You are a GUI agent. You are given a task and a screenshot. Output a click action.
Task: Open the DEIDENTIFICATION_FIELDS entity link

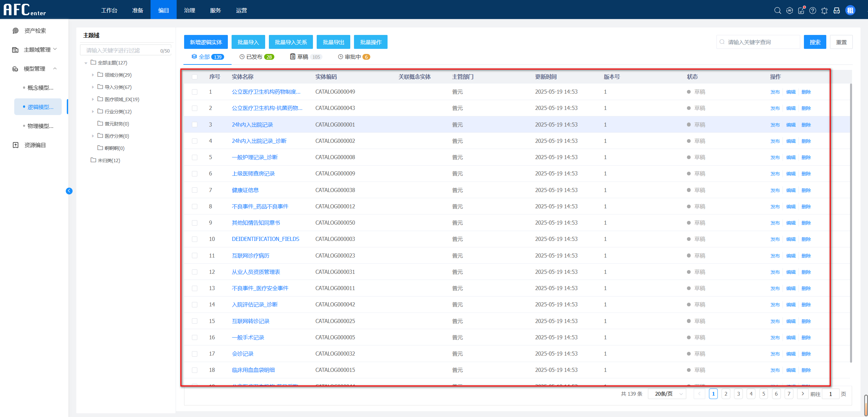(265, 239)
